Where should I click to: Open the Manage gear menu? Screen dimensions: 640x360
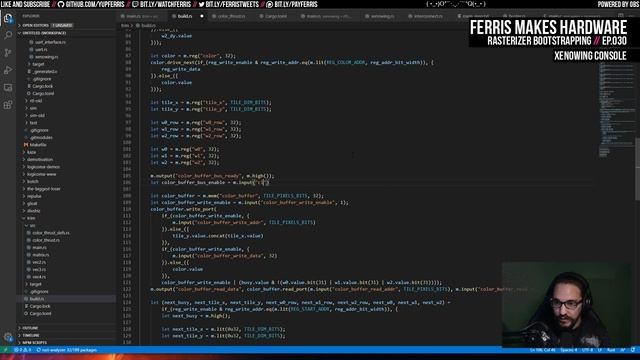point(8,337)
